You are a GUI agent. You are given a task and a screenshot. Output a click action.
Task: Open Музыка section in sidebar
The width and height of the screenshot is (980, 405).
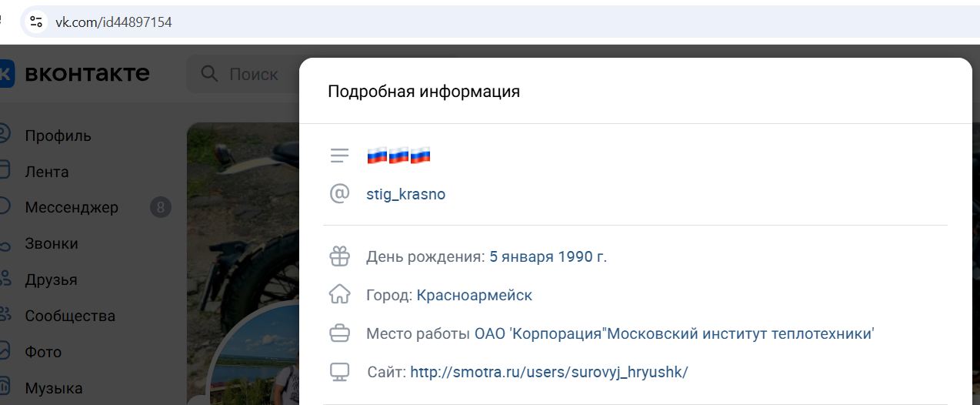(x=53, y=388)
